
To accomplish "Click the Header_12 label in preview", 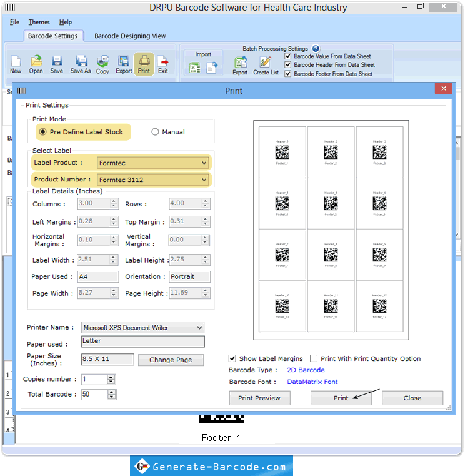I will (379, 295).
